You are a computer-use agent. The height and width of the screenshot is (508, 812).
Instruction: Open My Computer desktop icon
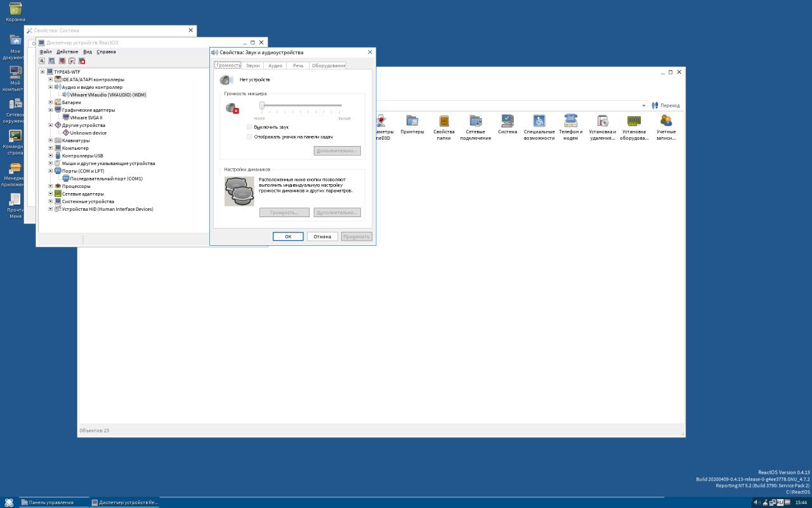15,78
